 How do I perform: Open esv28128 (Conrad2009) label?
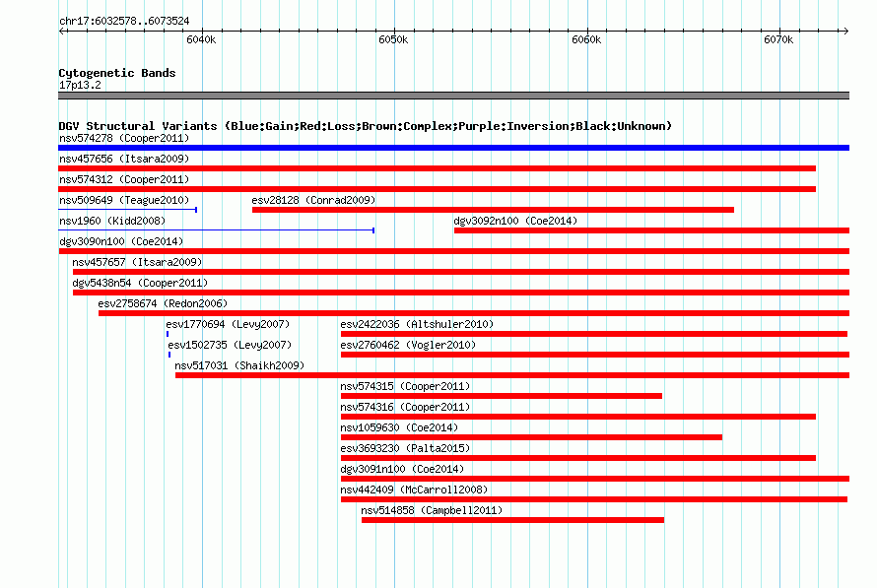coord(313,200)
